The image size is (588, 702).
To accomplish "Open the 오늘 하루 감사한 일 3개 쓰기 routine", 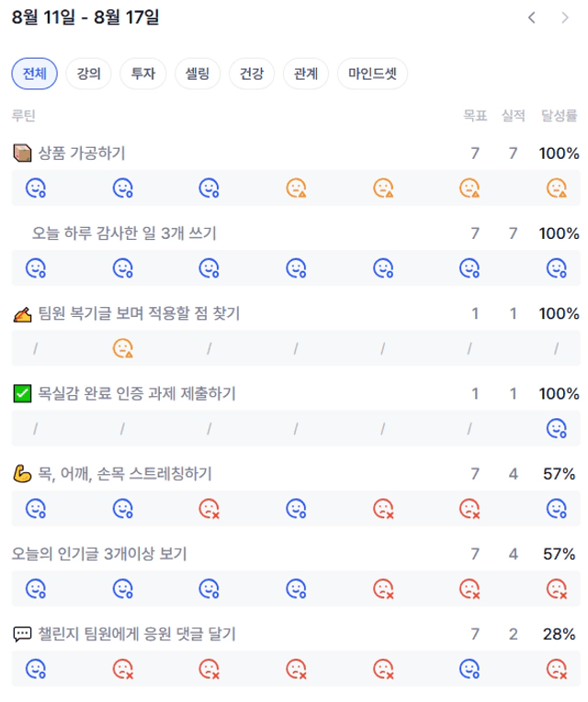I will click(x=124, y=233).
